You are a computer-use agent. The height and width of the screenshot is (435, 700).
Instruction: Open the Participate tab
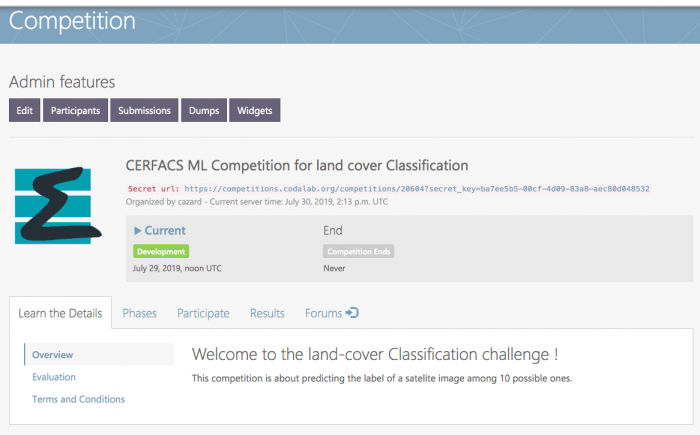click(x=203, y=314)
